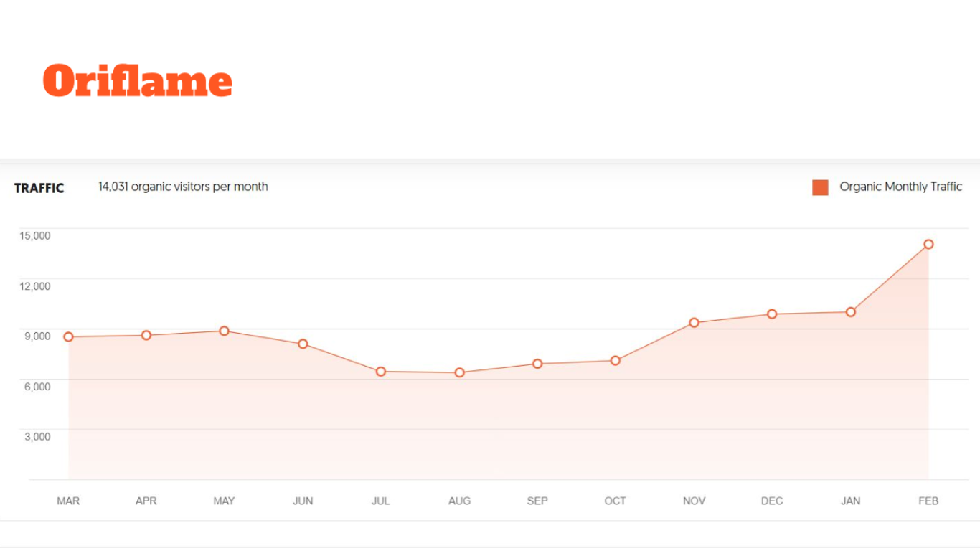The height and width of the screenshot is (551, 980).
Task: Click the Organic Monthly Traffic legend swatch
Action: 820,187
